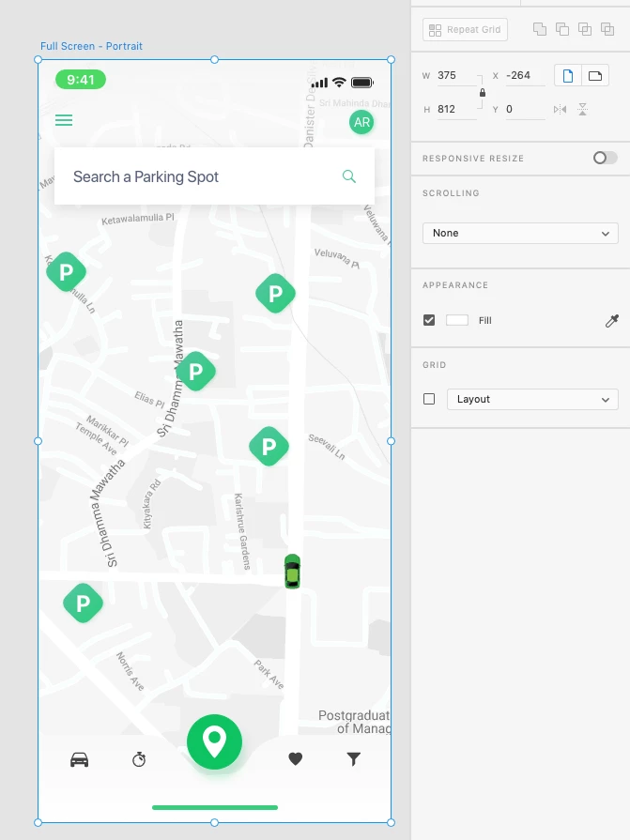Click the Elias Pl street label
Screen dimensions: 630x840
[x=149, y=399]
